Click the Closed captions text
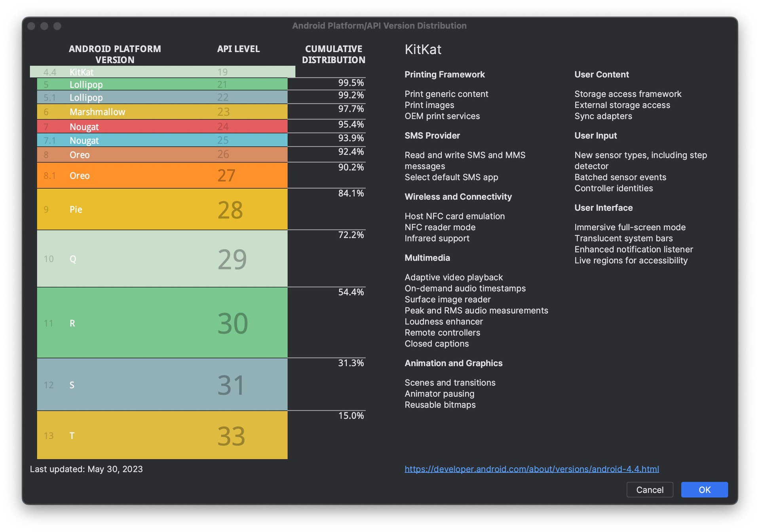 tap(437, 344)
